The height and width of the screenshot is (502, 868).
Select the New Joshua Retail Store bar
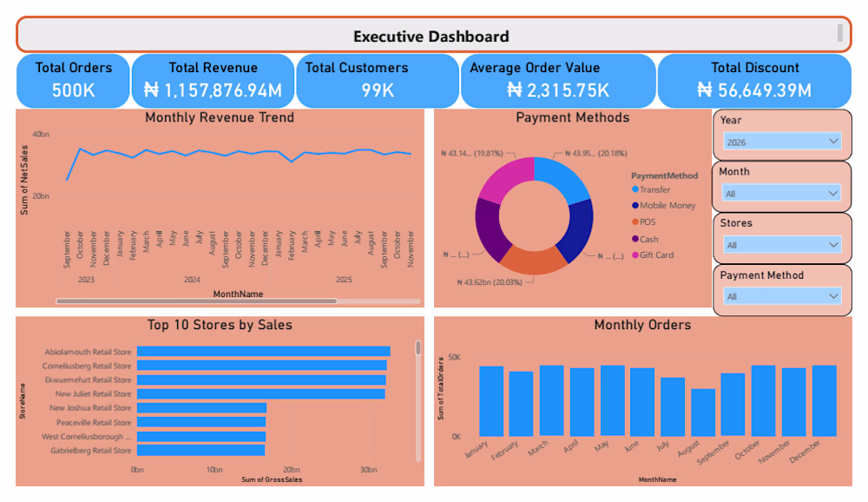coord(201,408)
